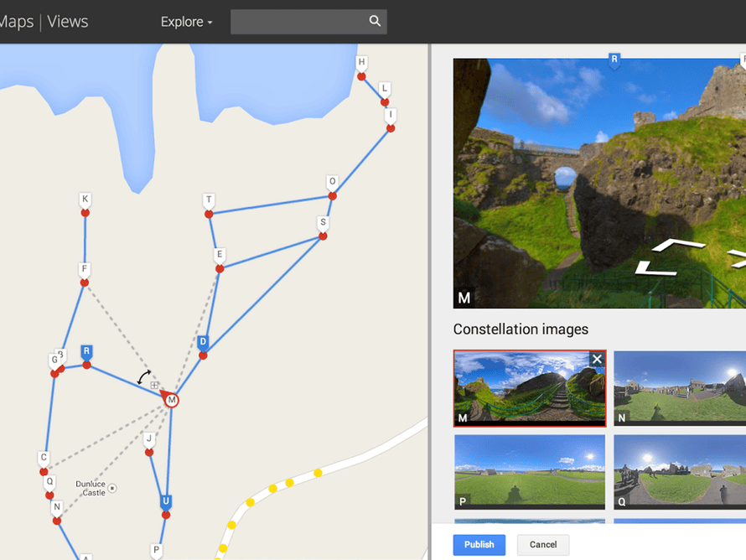The width and height of the screenshot is (746, 560).
Task: Select the selected M marker on map
Action: click(172, 401)
